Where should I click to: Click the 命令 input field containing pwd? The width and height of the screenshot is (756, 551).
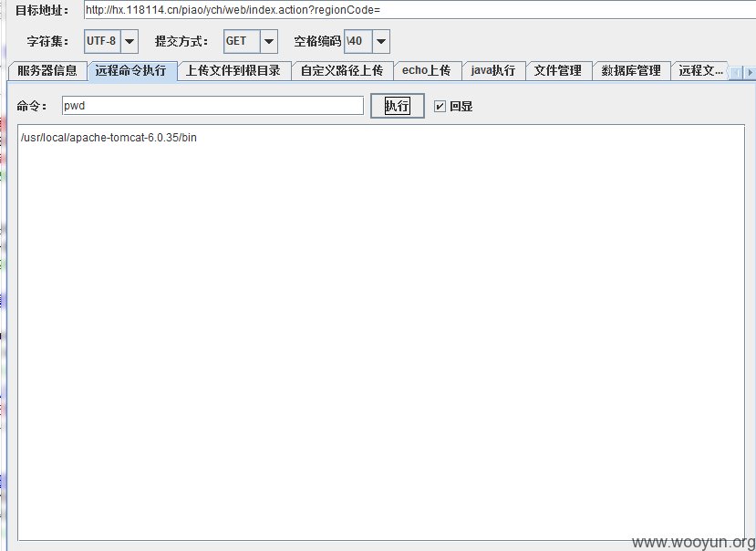(212, 106)
